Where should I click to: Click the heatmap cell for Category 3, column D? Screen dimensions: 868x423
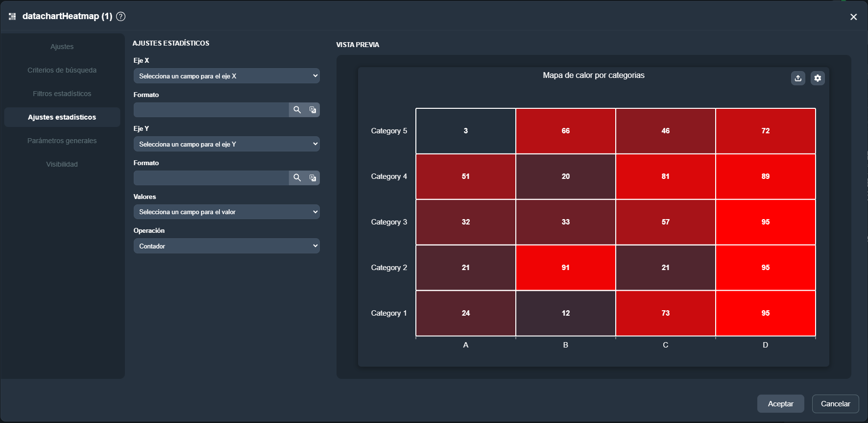(765, 222)
